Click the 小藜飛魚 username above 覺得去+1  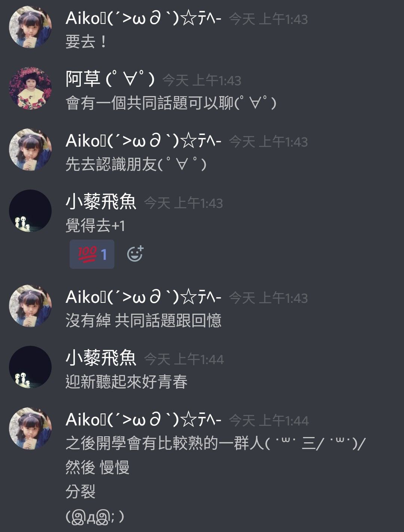coord(101,202)
